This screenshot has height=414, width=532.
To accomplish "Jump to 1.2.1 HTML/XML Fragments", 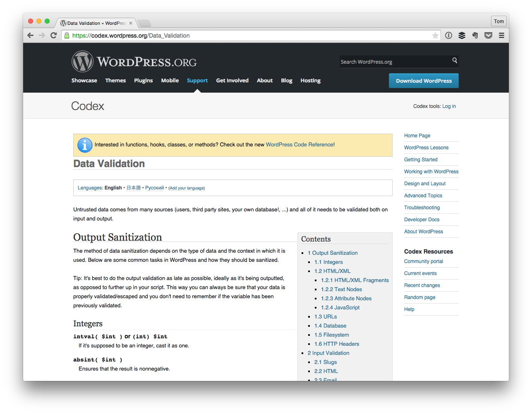I will point(355,280).
